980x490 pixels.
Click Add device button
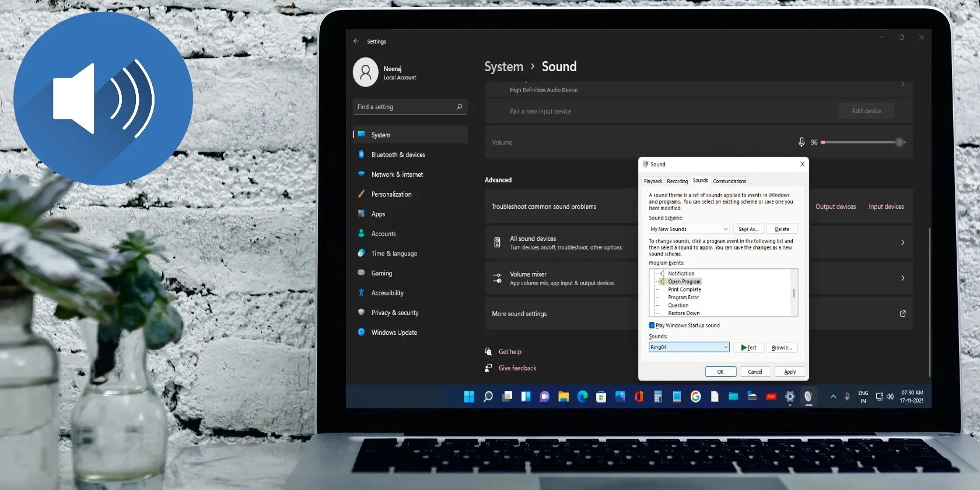(x=866, y=111)
